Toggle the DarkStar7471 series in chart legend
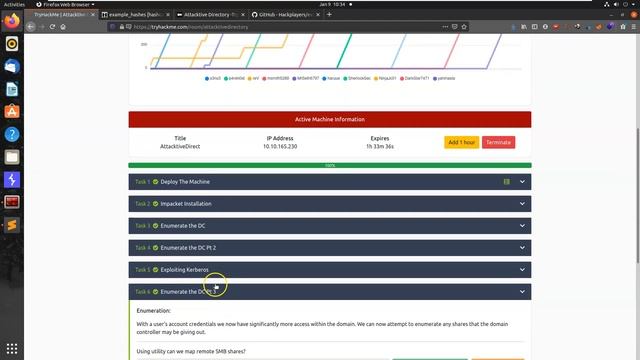The width and height of the screenshot is (640, 360). (x=414, y=78)
